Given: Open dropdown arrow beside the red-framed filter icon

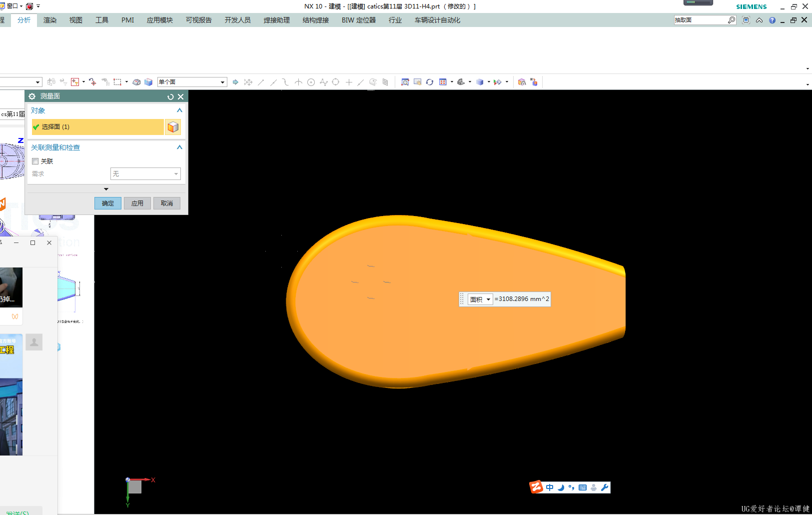Looking at the screenshot, I should [83, 82].
